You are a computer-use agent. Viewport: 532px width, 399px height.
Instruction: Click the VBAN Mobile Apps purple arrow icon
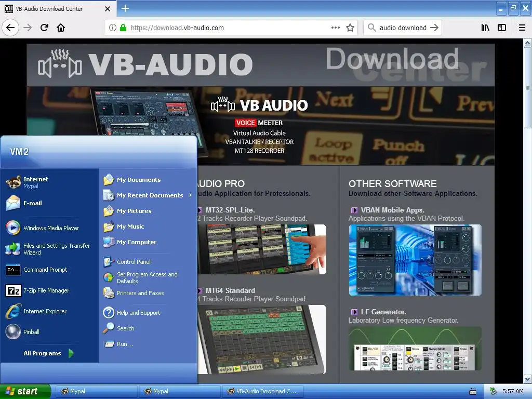tap(354, 210)
